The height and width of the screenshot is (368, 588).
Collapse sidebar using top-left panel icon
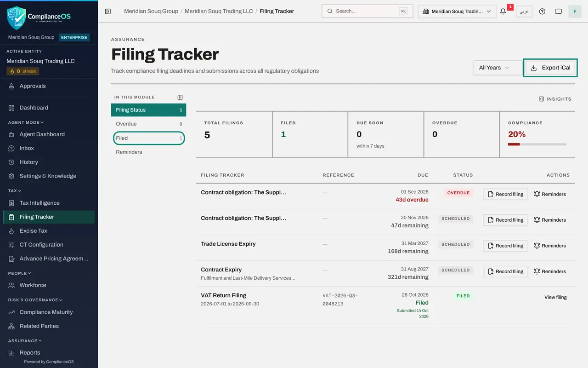point(108,11)
